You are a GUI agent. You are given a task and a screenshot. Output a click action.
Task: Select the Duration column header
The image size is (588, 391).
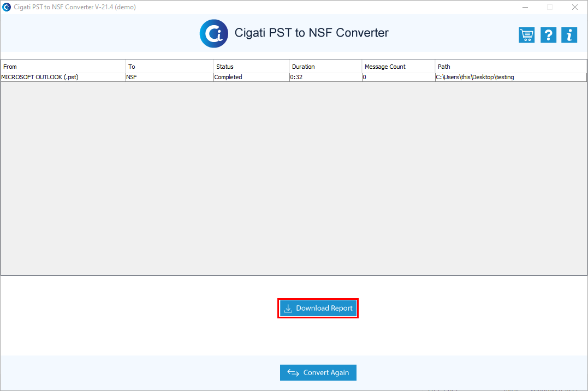[325, 67]
